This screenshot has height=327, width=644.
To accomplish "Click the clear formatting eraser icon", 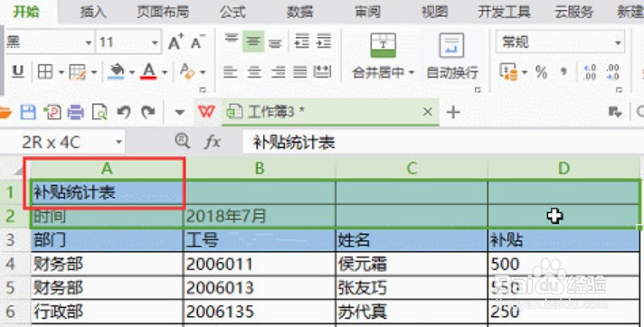I will tap(187, 71).
